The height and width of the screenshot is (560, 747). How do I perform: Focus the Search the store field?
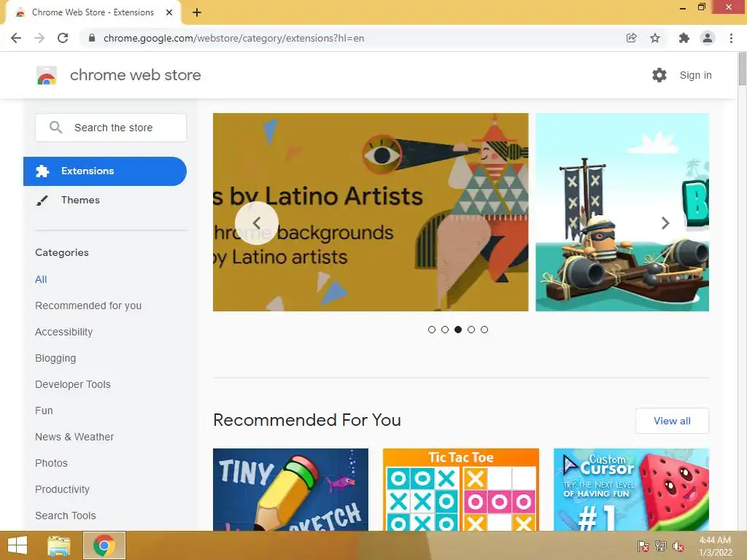pos(111,127)
